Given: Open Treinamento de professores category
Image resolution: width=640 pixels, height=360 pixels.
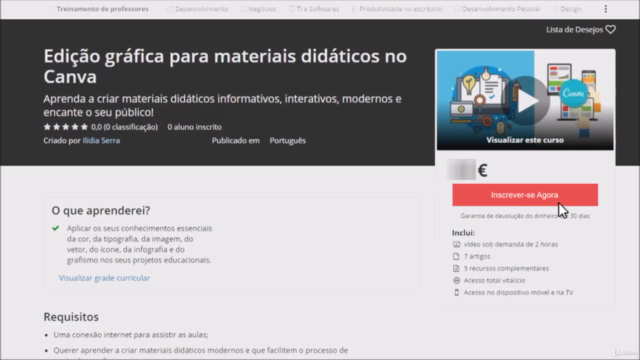Looking at the screenshot, I should (x=102, y=9).
